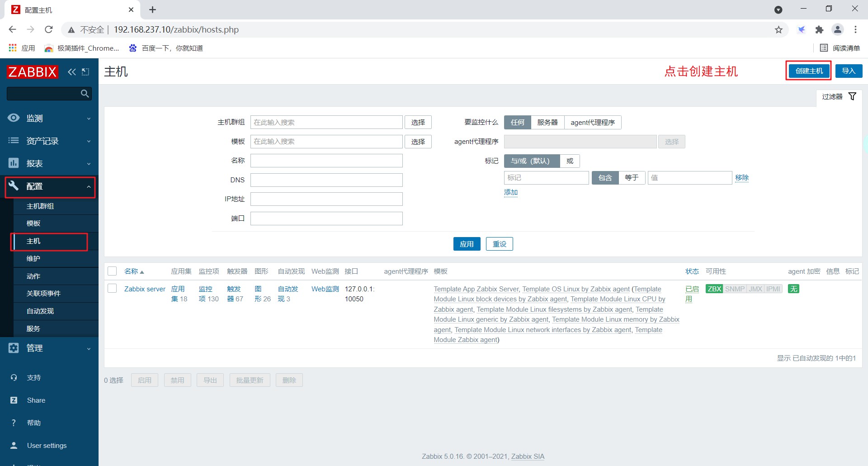
Task: Open 维护 submenu item
Action: pyautogui.click(x=56, y=258)
